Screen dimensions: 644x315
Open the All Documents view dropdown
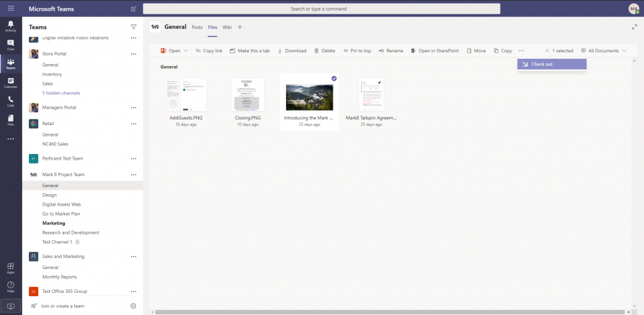tap(604, 51)
